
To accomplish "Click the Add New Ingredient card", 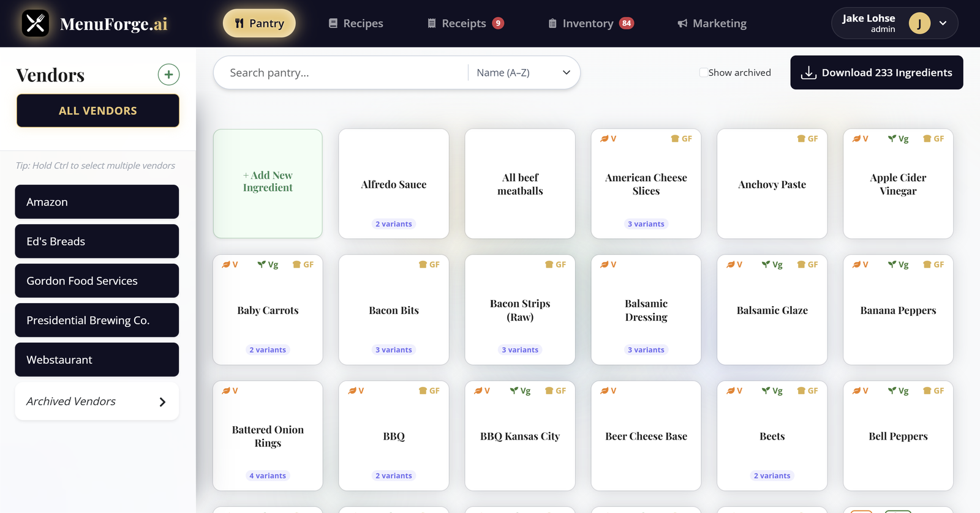I will [268, 184].
